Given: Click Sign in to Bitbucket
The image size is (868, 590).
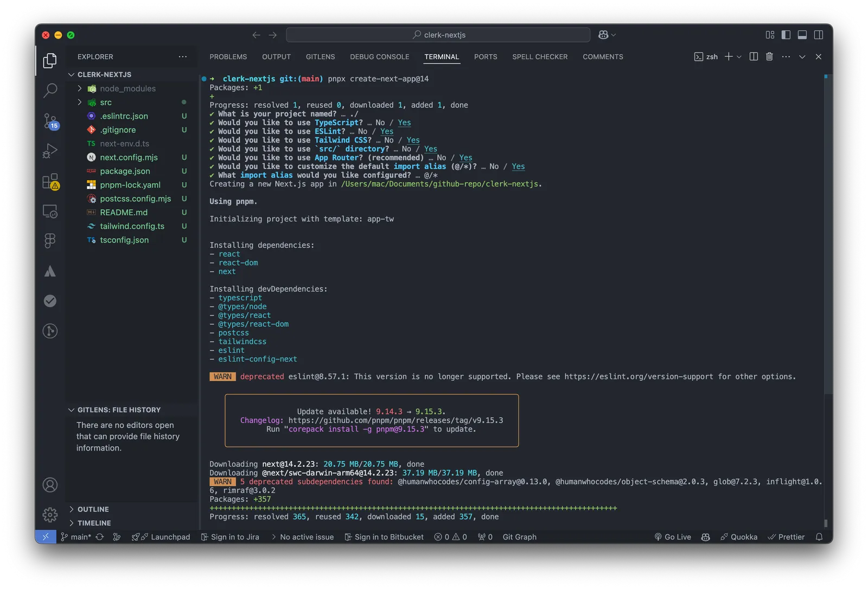Looking at the screenshot, I should pos(384,537).
